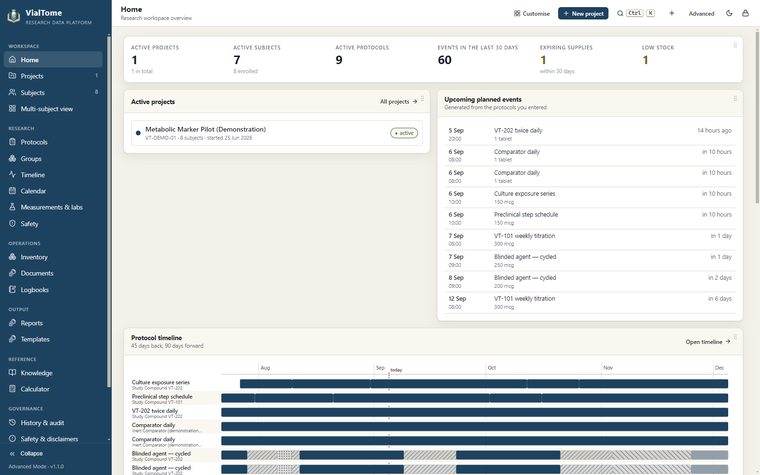Open Measurements & labs page
This screenshot has width=760, height=475.
tap(53, 207)
